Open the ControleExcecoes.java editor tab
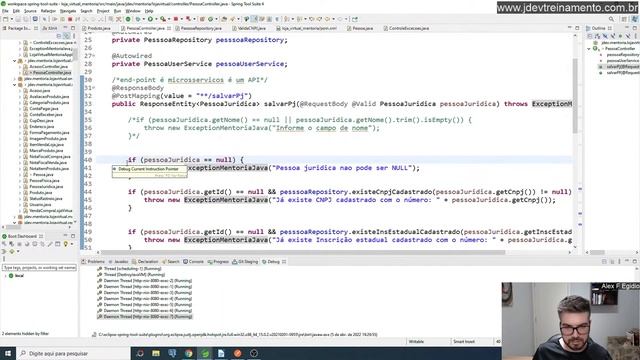This screenshot has width=640, height=360. 408,28
